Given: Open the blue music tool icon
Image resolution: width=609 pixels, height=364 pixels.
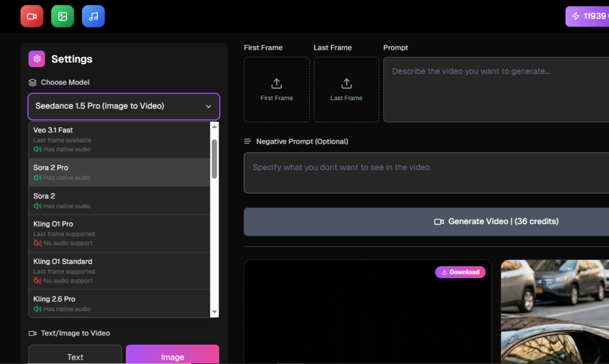Looking at the screenshot, I should pos(93,16).
